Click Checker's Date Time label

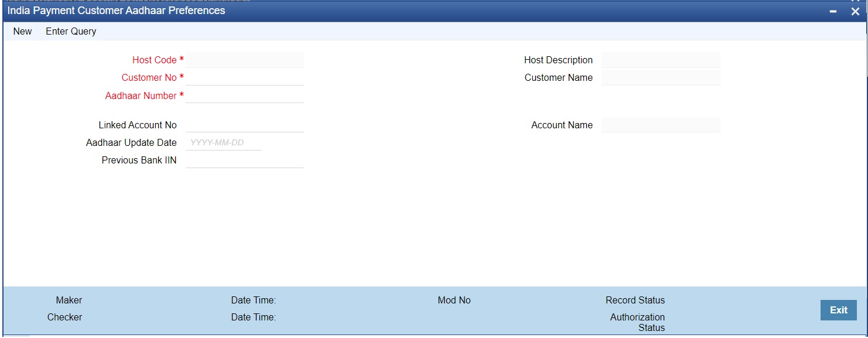[x=254, y=317]
